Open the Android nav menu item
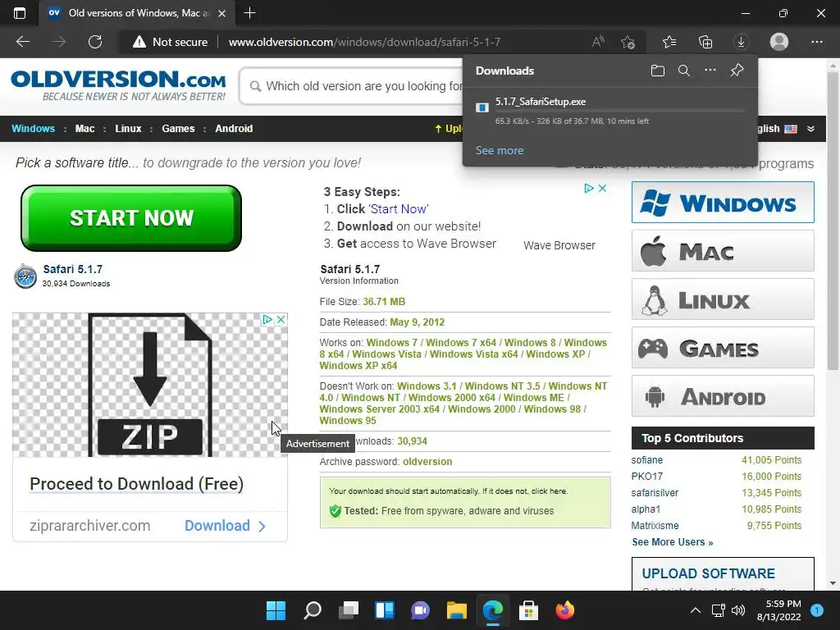 click(234, 129)
